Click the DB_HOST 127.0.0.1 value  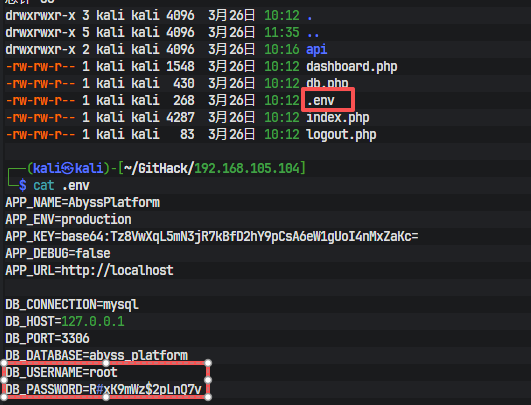(93, 321)
